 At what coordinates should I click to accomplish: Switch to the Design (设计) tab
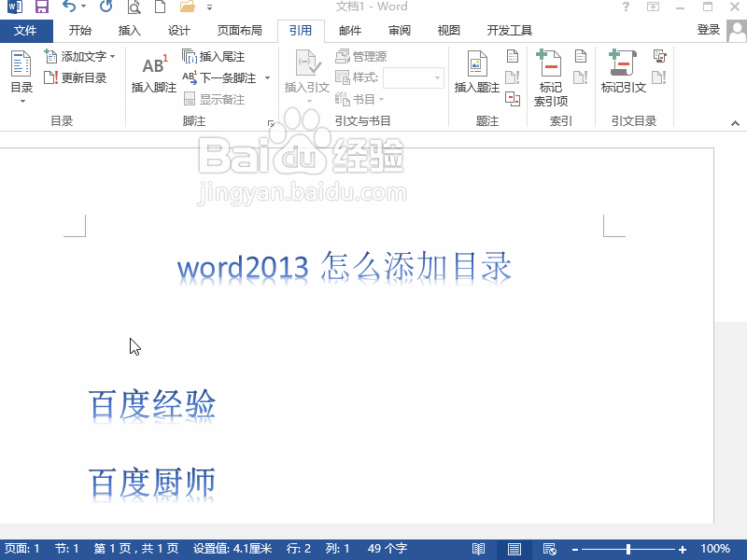tap(178, 31)
